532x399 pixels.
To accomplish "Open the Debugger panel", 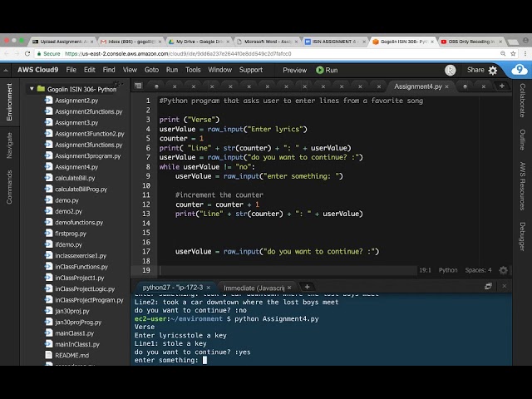I will (523, 236).
